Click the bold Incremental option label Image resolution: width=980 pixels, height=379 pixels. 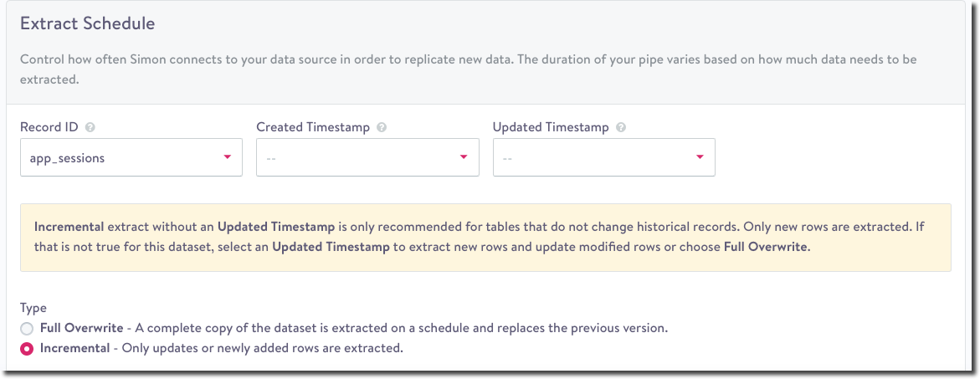[74, 348]
